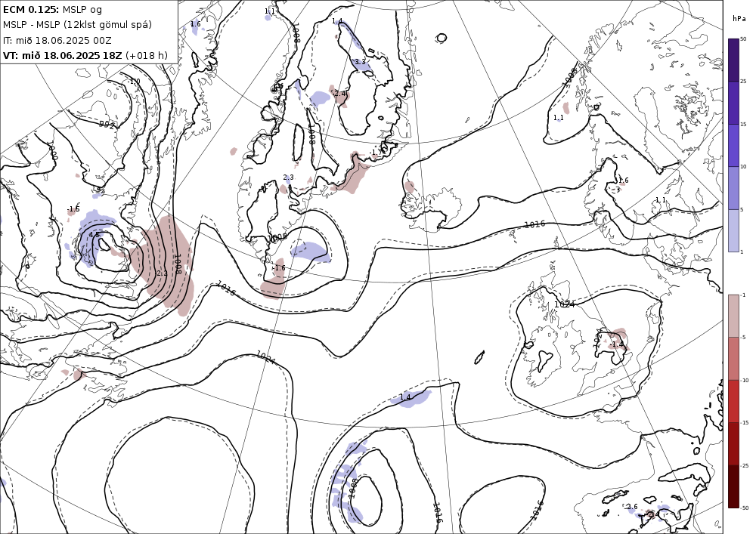
Task: Click the palest blue 1–5 hPa legend segment
Action: [x=733, y=230]
